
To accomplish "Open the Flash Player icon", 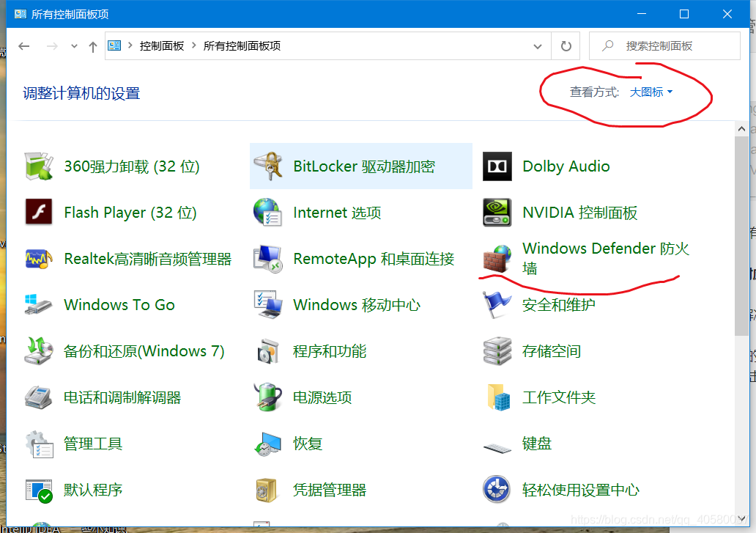I will coord(39,212).
